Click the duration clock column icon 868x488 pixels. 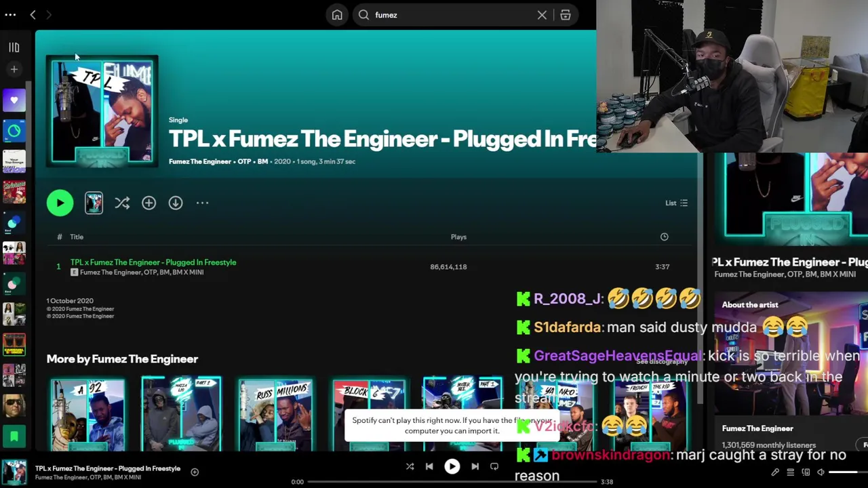664,237
